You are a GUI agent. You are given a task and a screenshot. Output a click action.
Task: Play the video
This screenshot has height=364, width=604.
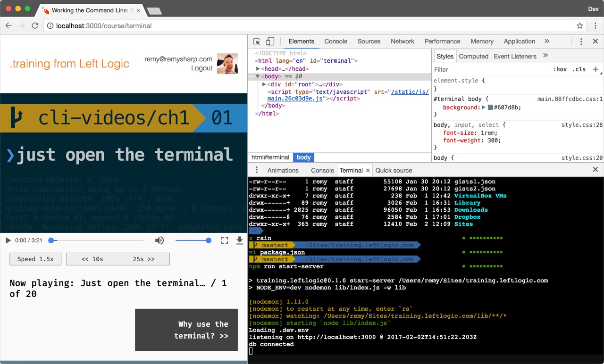point(8,240)
